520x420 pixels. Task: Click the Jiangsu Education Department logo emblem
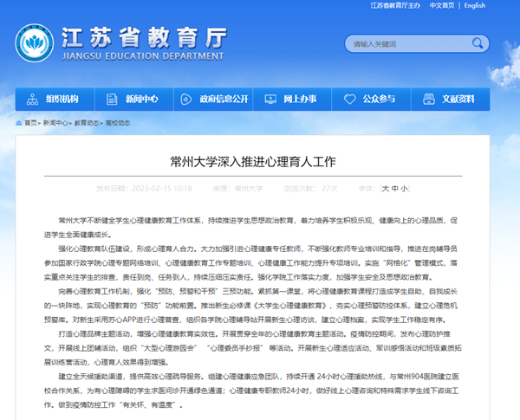tap(35, 42)
